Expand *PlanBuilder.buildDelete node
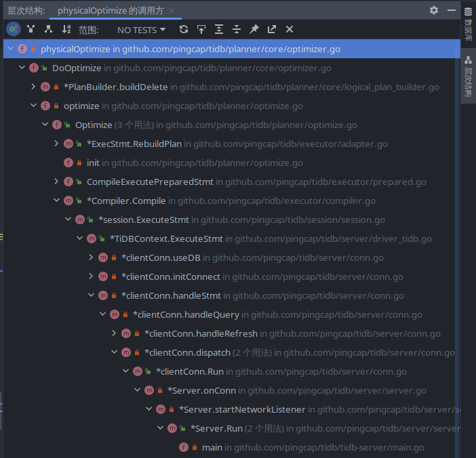This screenshot has width=476, height=458. [x=33, y=87]
